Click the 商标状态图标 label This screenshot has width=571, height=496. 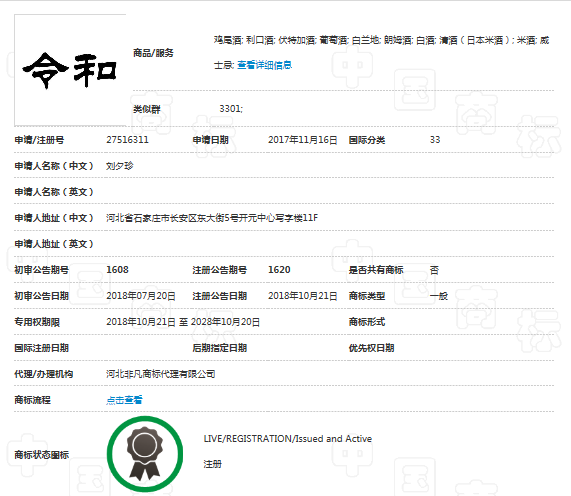(42, 455)
